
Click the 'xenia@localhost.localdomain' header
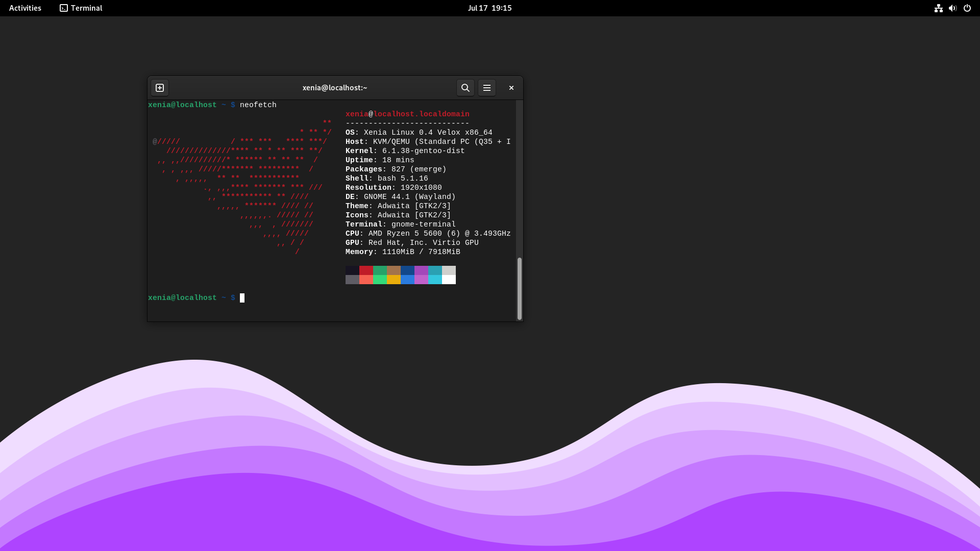click(x=407, y=114)
